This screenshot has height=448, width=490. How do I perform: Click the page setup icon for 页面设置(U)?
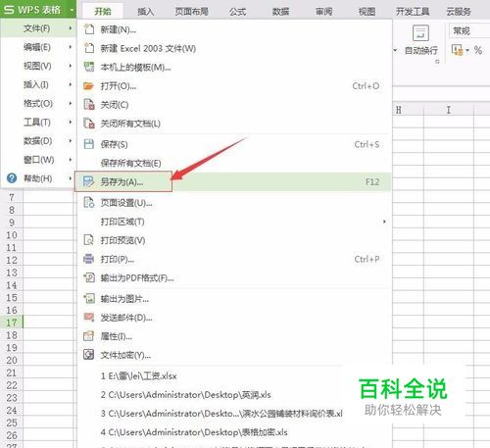[x=89, y=203]
